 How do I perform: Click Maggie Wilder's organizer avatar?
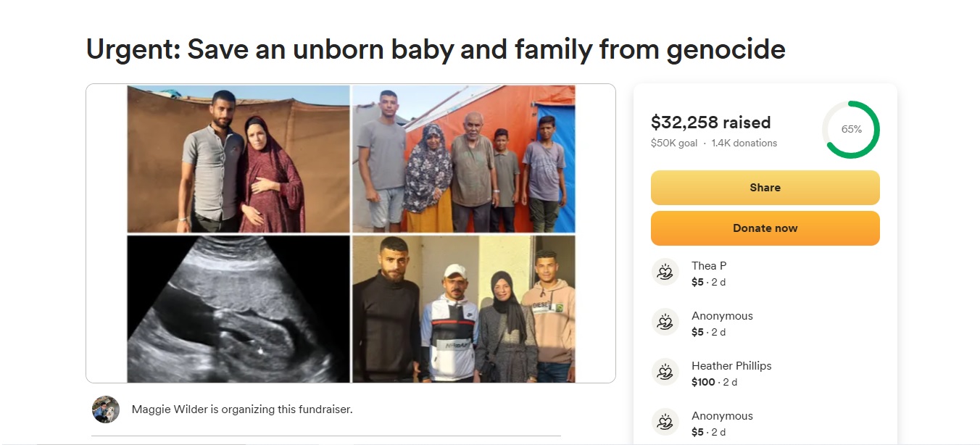[106, 409]
